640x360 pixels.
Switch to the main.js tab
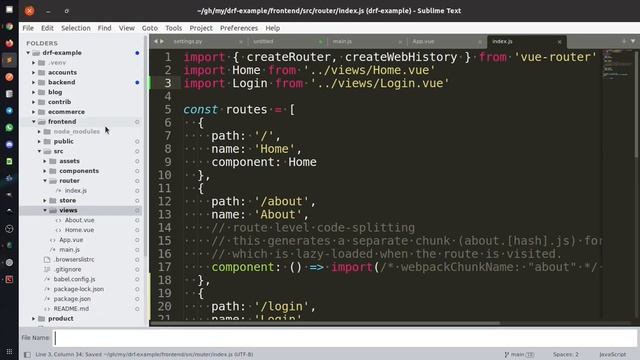point(366,42)
